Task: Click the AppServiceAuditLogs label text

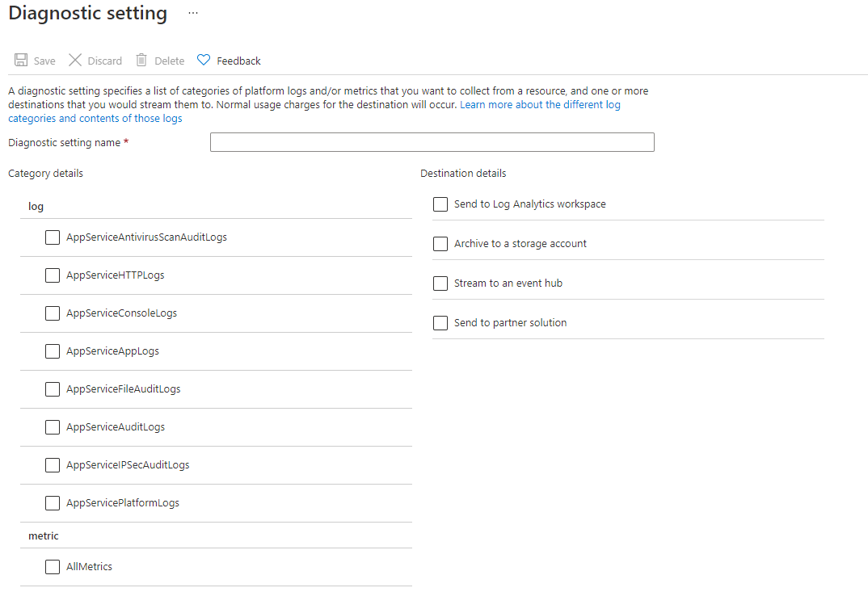Action: [x=116, y=427]
